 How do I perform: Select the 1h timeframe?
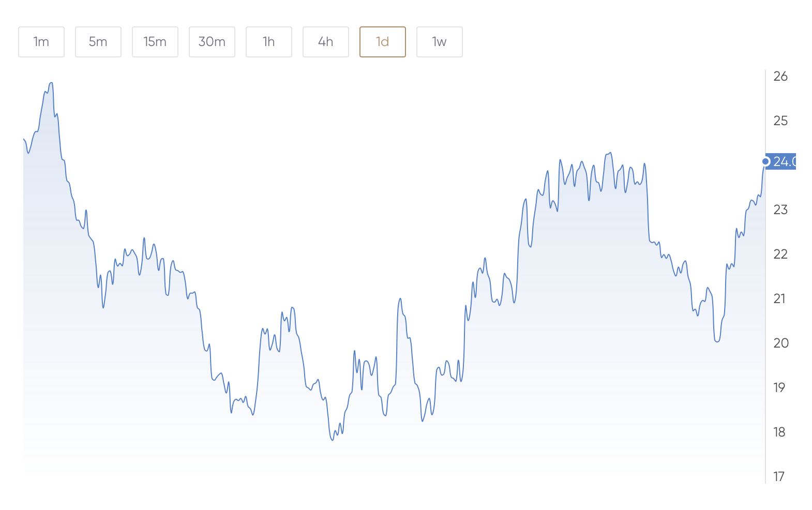pyautogui.click(x=269, y=42)
